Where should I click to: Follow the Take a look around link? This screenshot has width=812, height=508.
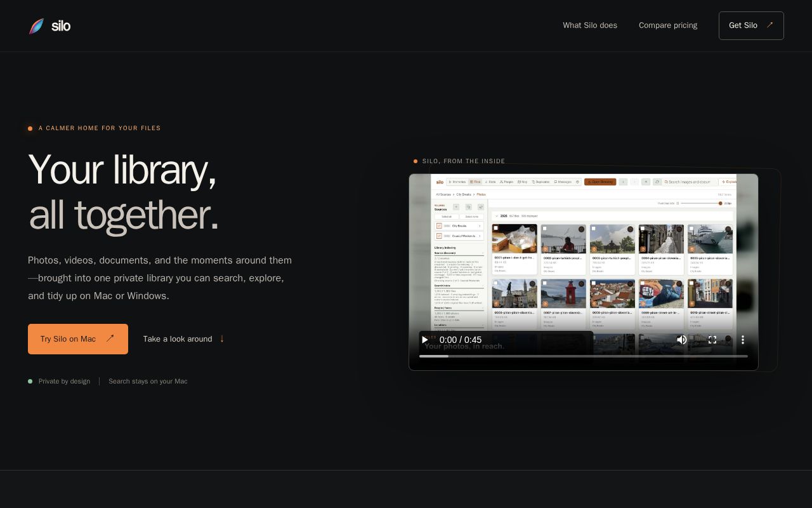pyautogui.click(x=184, y=339)
